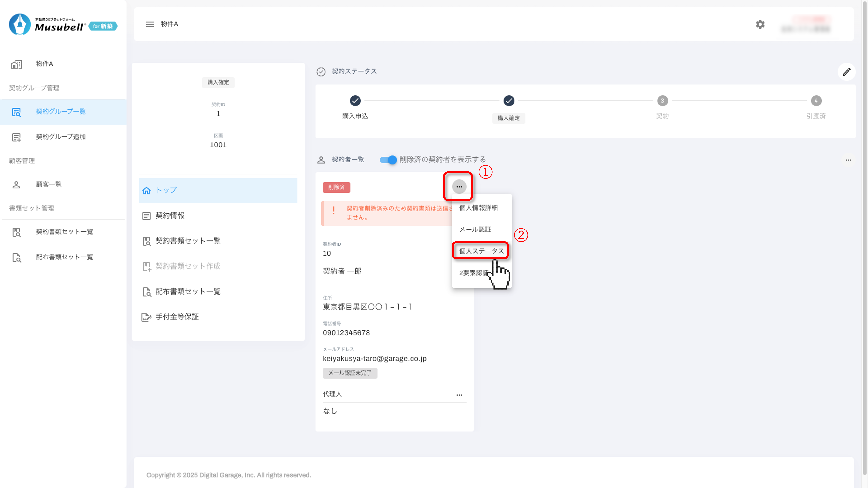Open the 契約者一覧 section overflow menu
This screenshot has width=868, height=488.
(848, 160)
